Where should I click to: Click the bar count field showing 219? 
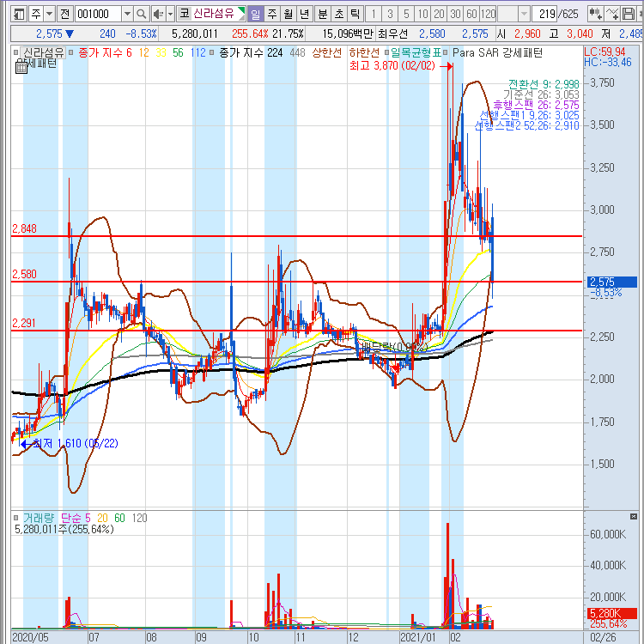(544, 15)
